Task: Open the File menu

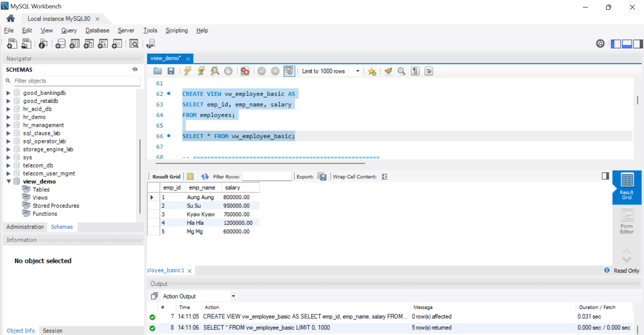Action: pos(9,30)
